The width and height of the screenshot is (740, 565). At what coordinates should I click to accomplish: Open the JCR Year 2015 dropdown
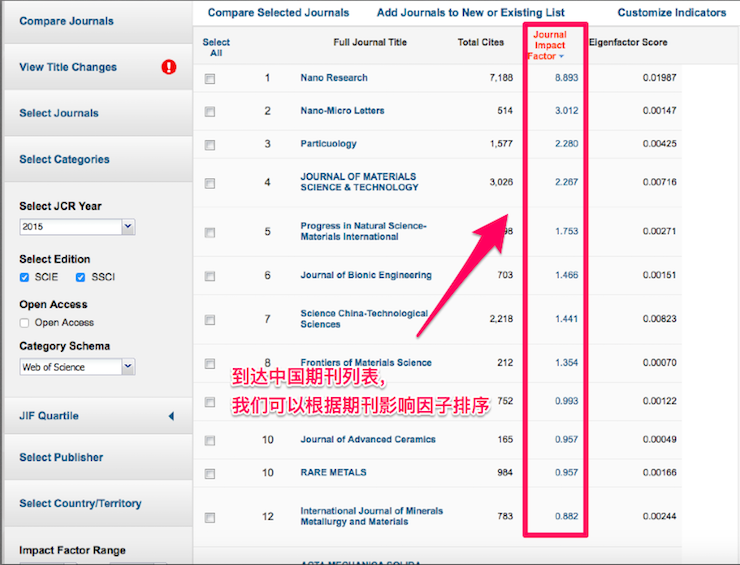pos(76,227)
